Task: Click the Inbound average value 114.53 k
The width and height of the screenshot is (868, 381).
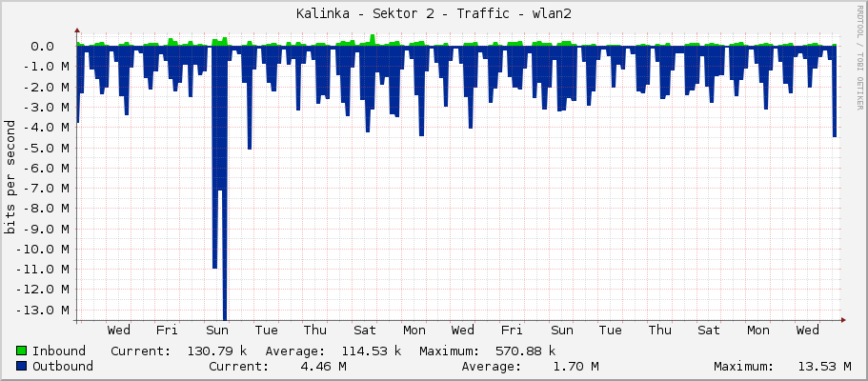Action: click(371, 351)
